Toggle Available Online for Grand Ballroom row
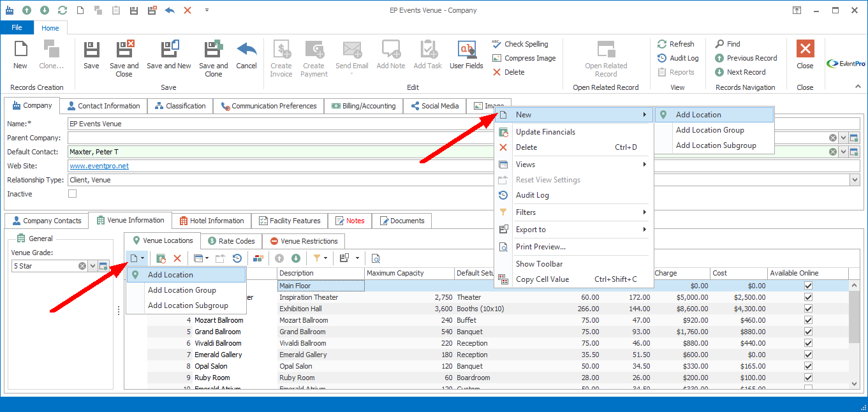Image resolution: width=868 pixels, height=412 pixels. coord(808,332)
